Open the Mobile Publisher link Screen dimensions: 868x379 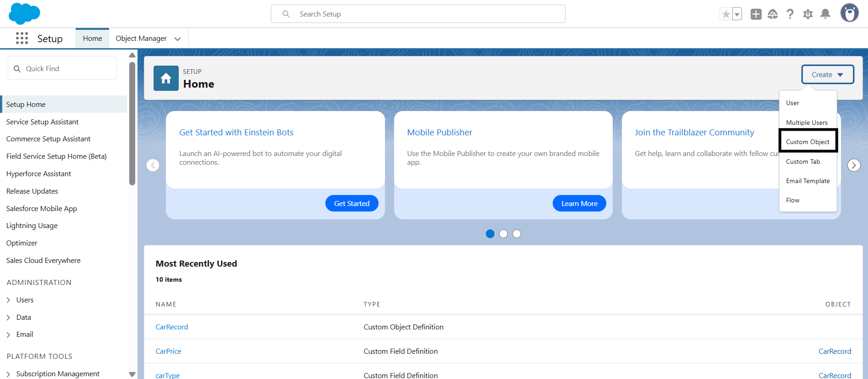coord(439,132)
